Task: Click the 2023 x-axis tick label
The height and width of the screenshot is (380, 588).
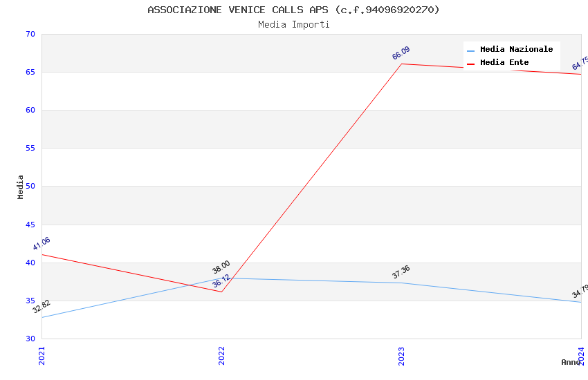Action: 401,355
